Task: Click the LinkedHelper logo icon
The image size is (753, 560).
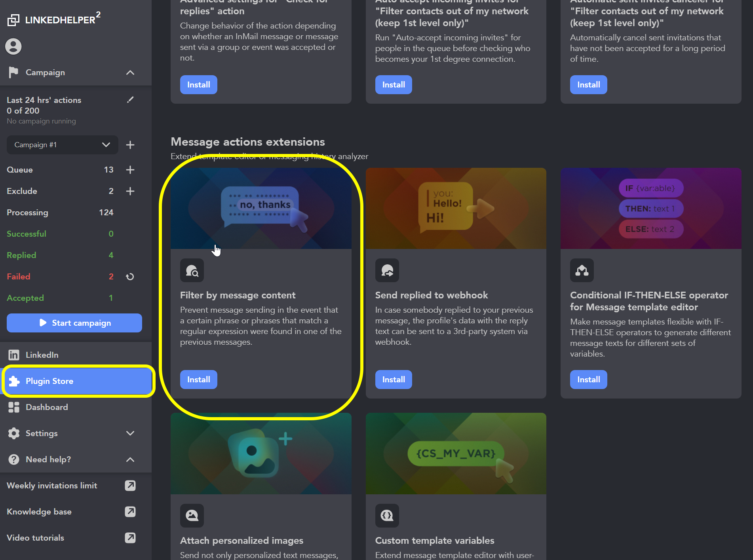Action: coord(13,20)
